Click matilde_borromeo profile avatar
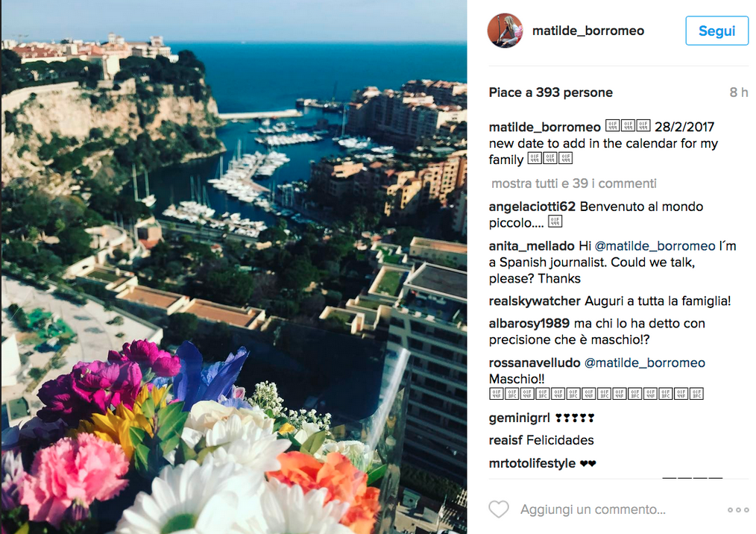 click(505, 31)
